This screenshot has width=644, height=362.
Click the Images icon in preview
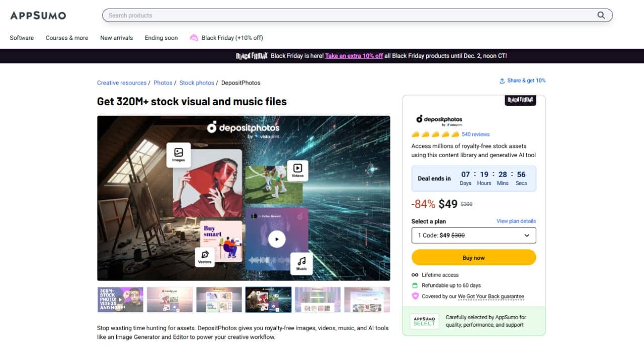coord(179,153)
